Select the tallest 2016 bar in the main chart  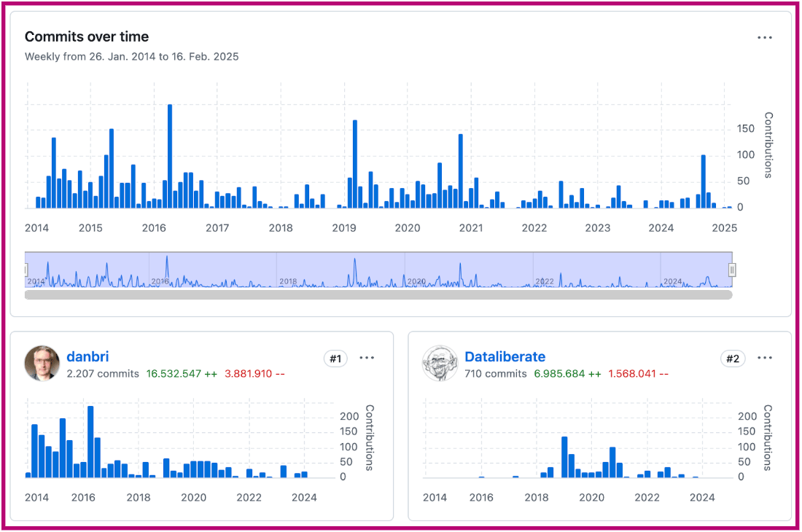click(170, 157)
